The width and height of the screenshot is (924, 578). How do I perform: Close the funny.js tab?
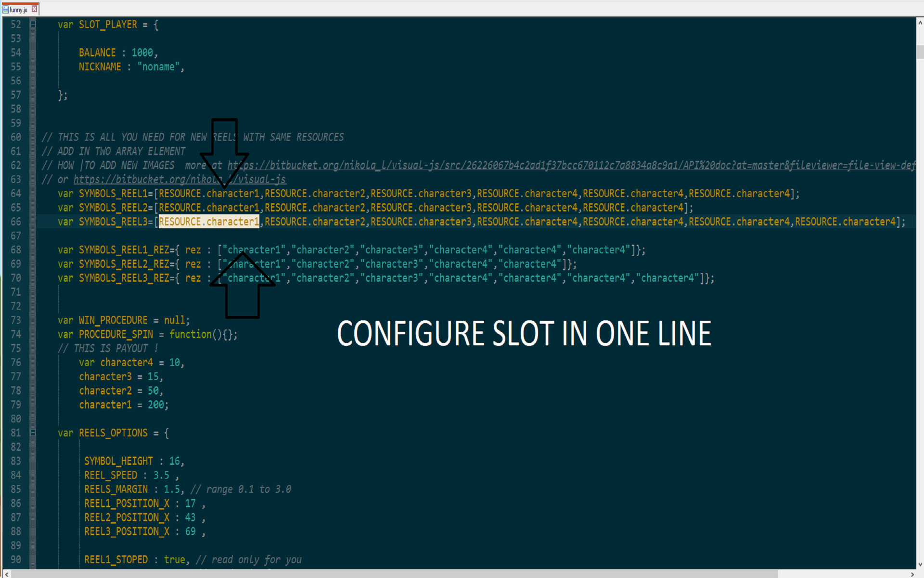(x=34, y=9)
